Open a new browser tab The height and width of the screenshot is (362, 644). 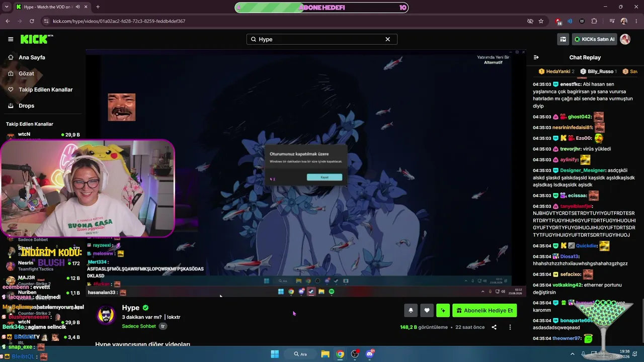click(98, 7)
